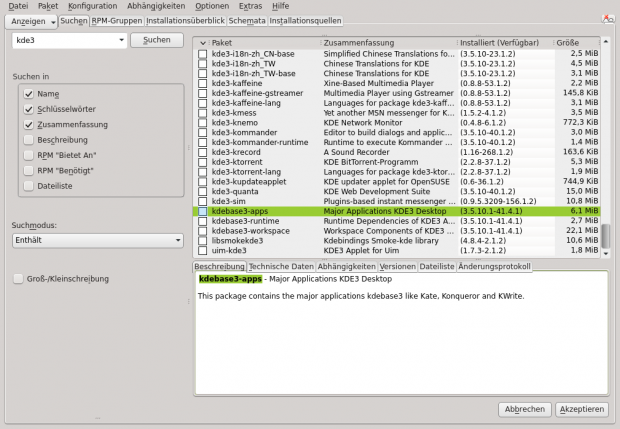
Task: Open the Suchmodus Enthält dropdown
Action: coord(98,240)
